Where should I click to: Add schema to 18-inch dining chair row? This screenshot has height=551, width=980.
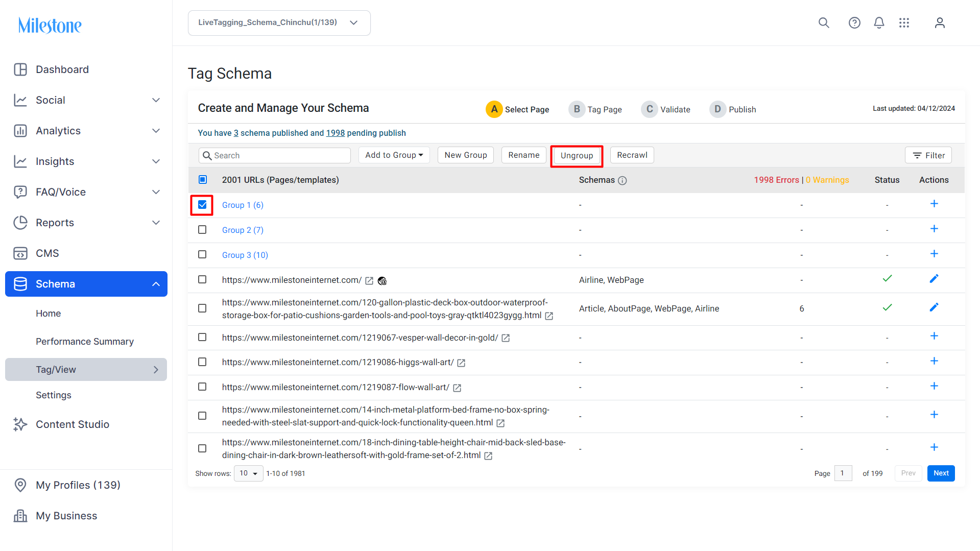(934, 447)
